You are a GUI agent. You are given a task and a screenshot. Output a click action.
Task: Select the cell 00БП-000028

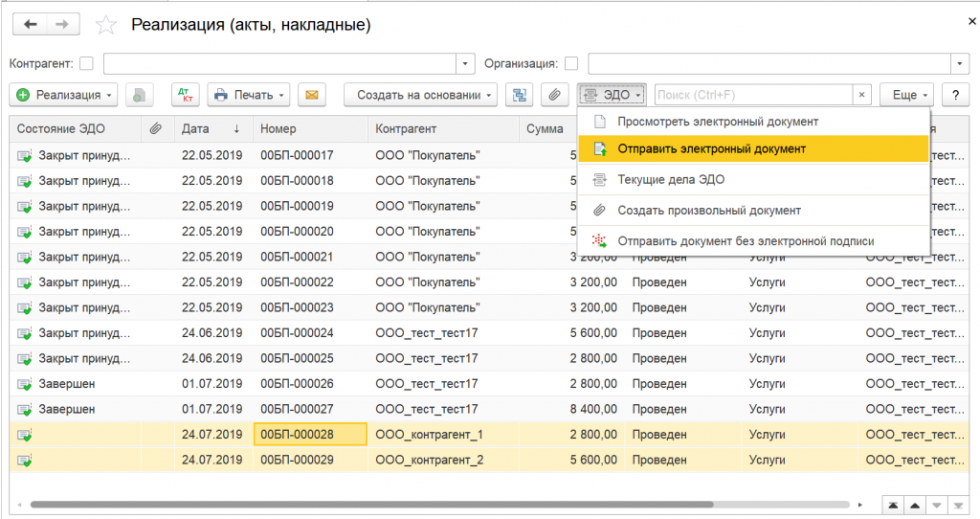[x=310, y=435]
